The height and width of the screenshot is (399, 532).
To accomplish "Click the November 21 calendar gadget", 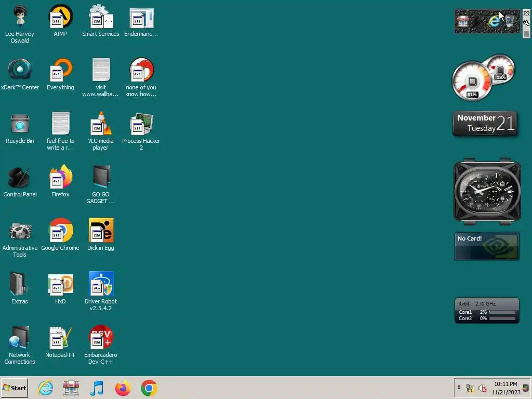I will pyautogui.click(x=485, y=123).
